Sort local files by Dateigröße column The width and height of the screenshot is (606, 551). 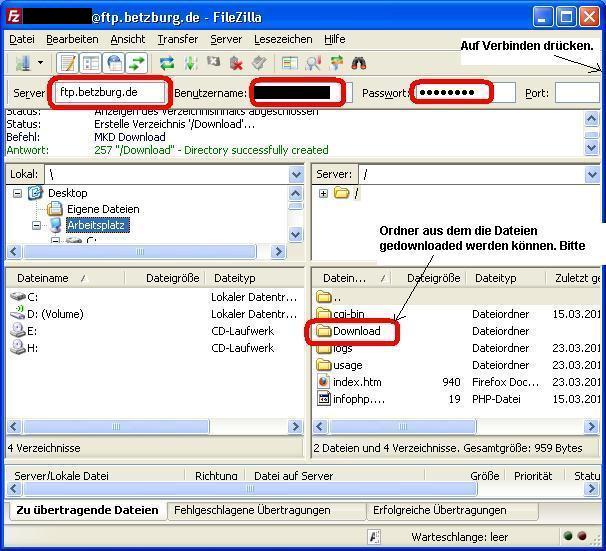[164, 278]
